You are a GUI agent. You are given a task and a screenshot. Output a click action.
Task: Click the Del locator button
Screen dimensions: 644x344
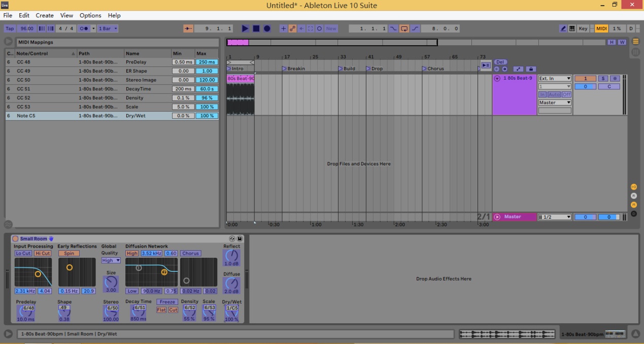(500, 62)
